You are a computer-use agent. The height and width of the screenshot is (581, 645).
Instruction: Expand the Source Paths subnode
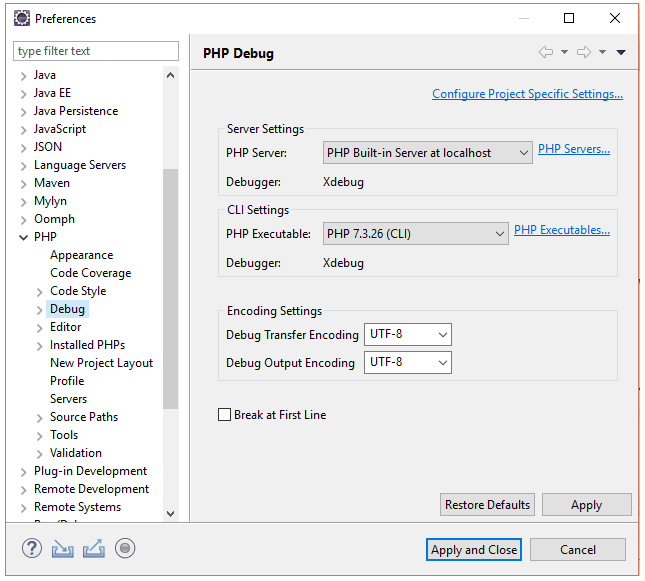39,418
